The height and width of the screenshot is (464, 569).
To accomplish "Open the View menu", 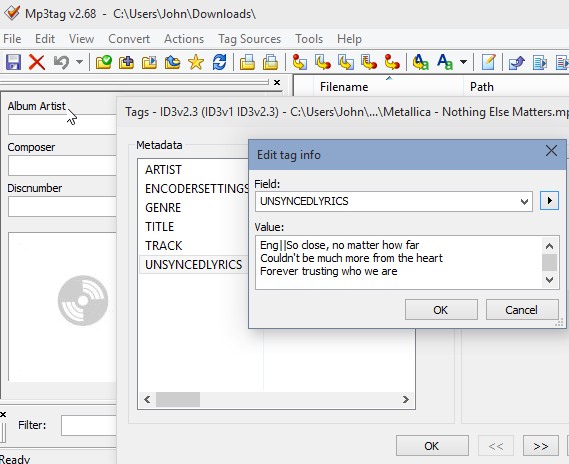I will [81, 39].
